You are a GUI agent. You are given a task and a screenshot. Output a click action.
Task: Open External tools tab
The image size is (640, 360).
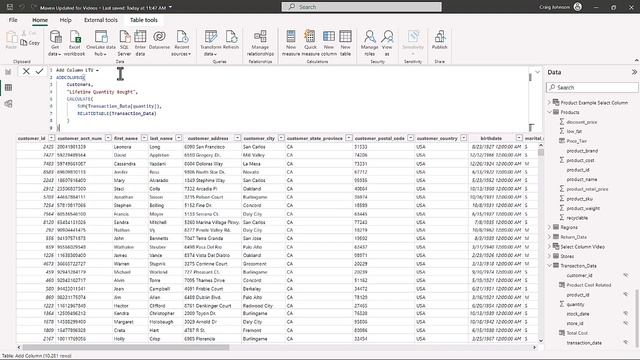coord(101,20)
